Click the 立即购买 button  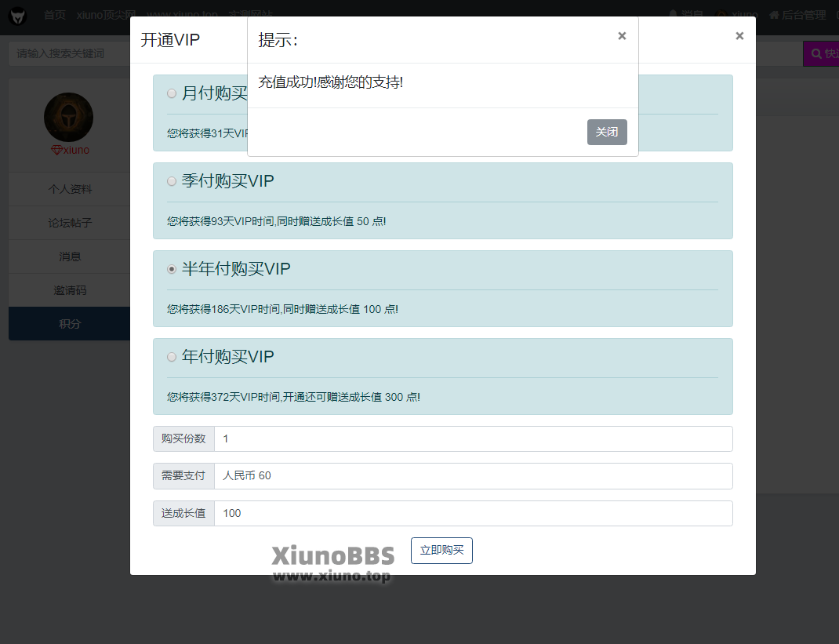441,551
